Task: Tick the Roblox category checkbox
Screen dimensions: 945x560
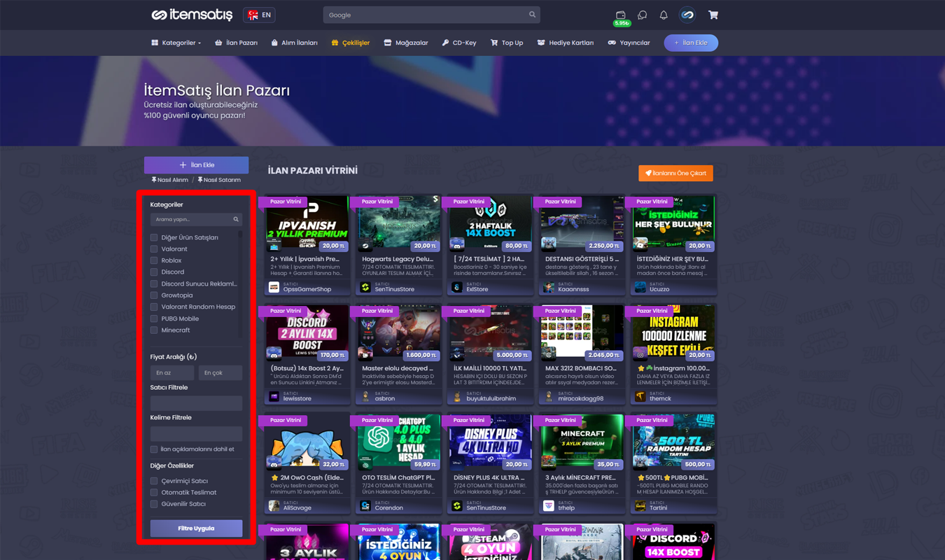Action: coord(154,260)
